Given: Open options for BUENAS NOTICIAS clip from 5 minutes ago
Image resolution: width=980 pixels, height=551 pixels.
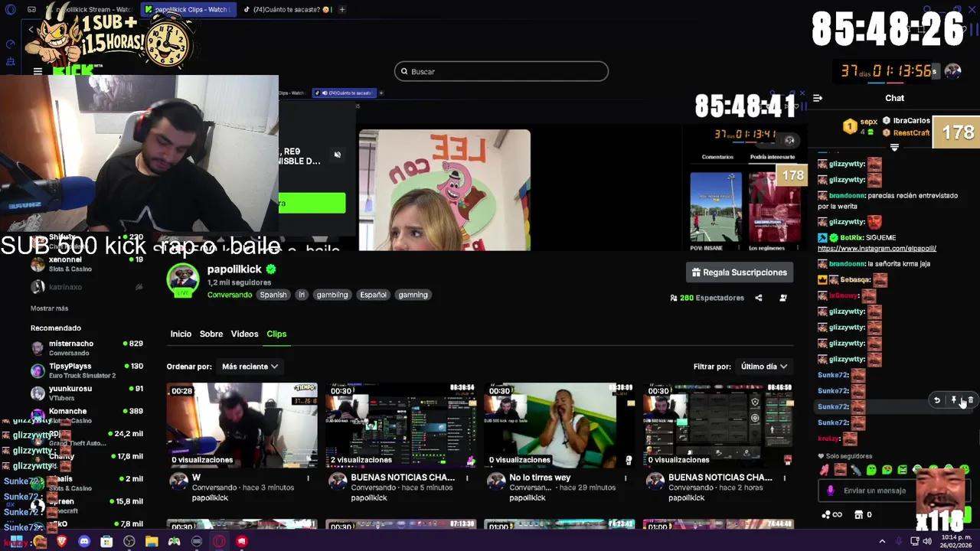Looking at the screenshot, I should pos(467,478).
